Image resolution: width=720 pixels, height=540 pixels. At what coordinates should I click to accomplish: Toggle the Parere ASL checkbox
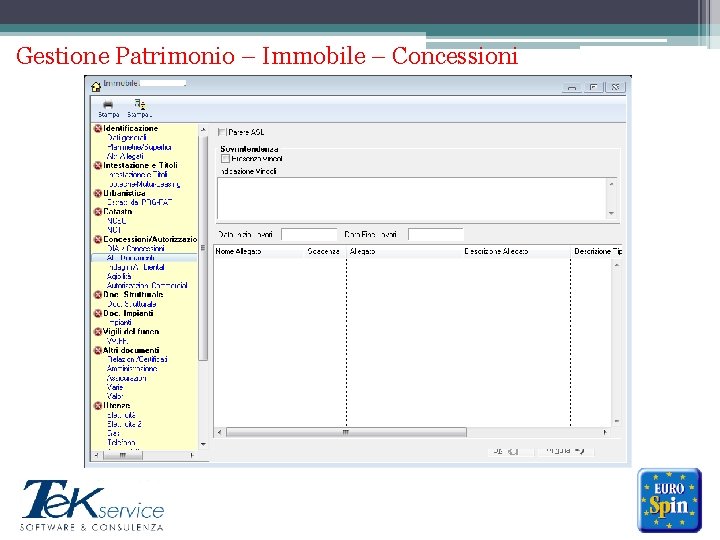[x=222, y=132]
